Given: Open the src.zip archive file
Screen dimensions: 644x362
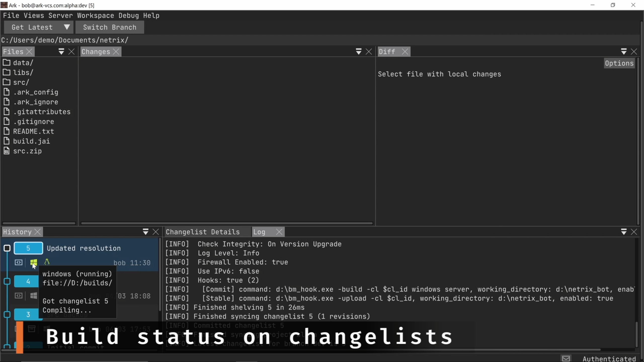Looking at the screenshot, I should (27, 151).
